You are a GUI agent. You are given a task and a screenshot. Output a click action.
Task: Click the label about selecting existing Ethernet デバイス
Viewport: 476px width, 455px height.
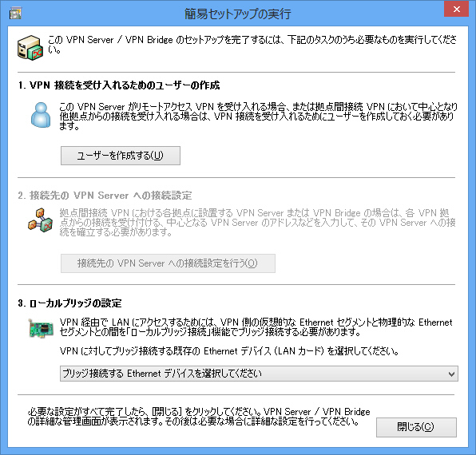tap(229, 351)
